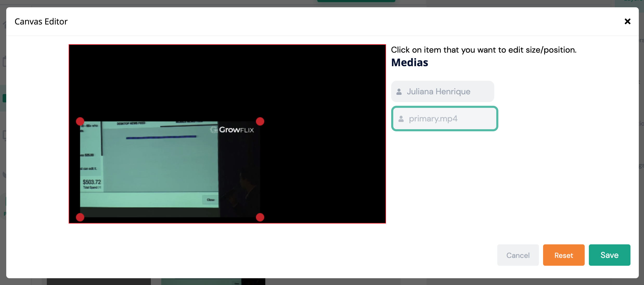Click the Close button inside video preview
644x285 pixels.
210,200
